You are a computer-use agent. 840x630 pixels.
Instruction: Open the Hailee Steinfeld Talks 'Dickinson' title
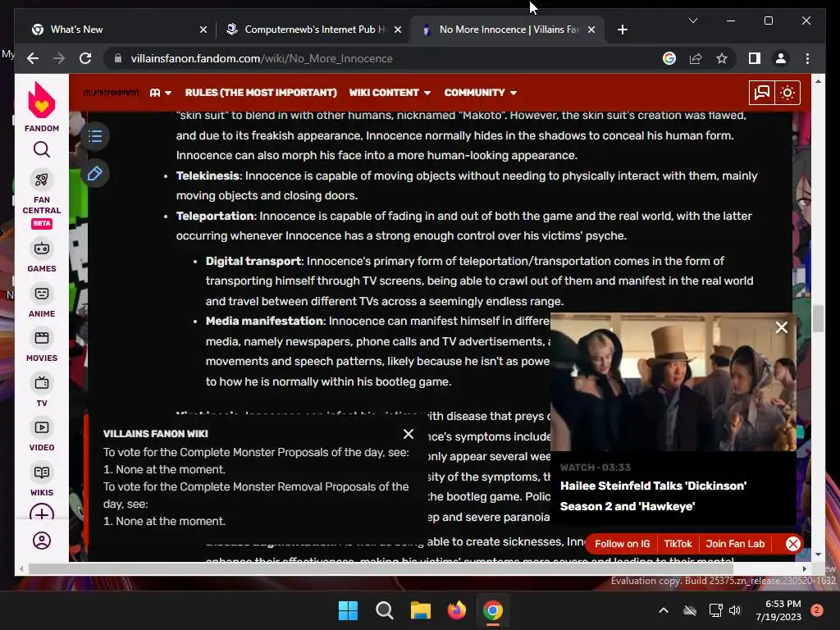[653, 496]
